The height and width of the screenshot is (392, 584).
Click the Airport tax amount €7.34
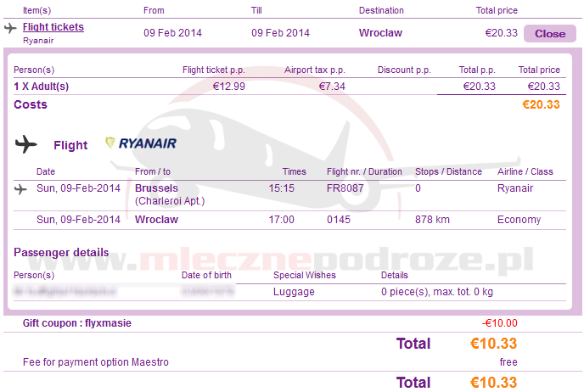[x=332, y=87]
